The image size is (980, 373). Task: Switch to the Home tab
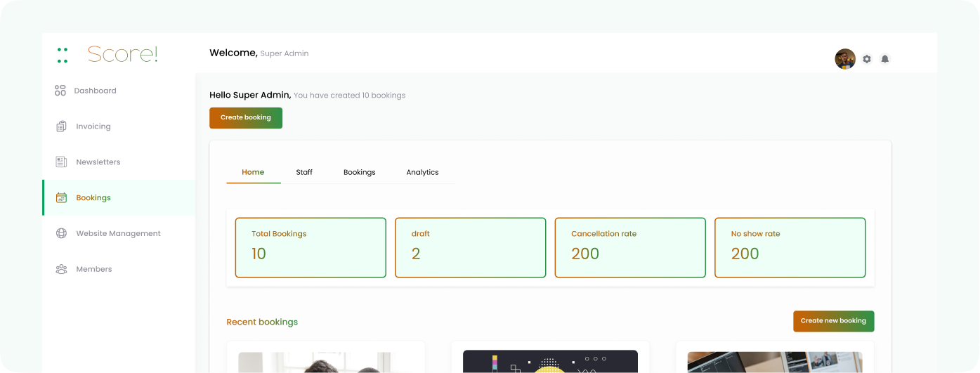click(x=253, y=172)
